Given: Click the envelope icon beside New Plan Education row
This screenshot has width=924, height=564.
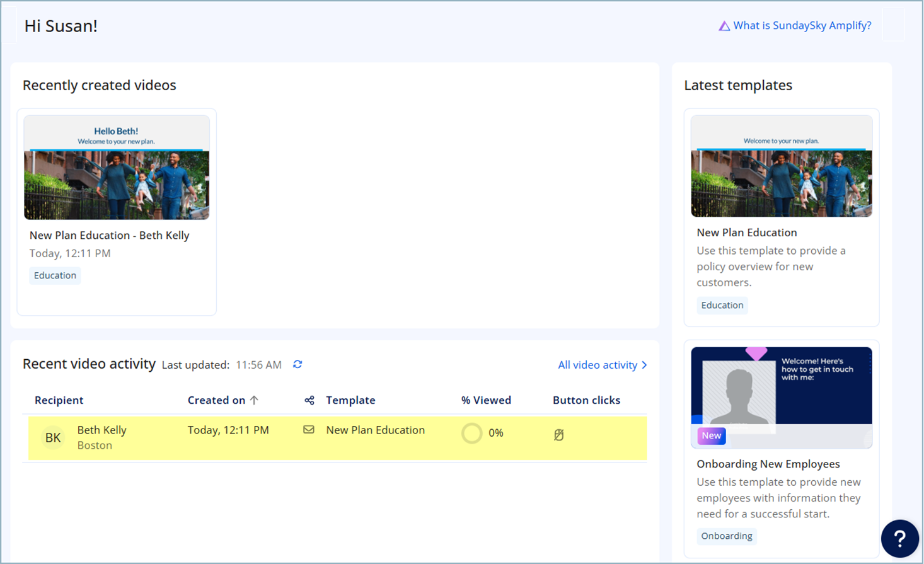Looking at the screenshot, I should tap(308, 430).
